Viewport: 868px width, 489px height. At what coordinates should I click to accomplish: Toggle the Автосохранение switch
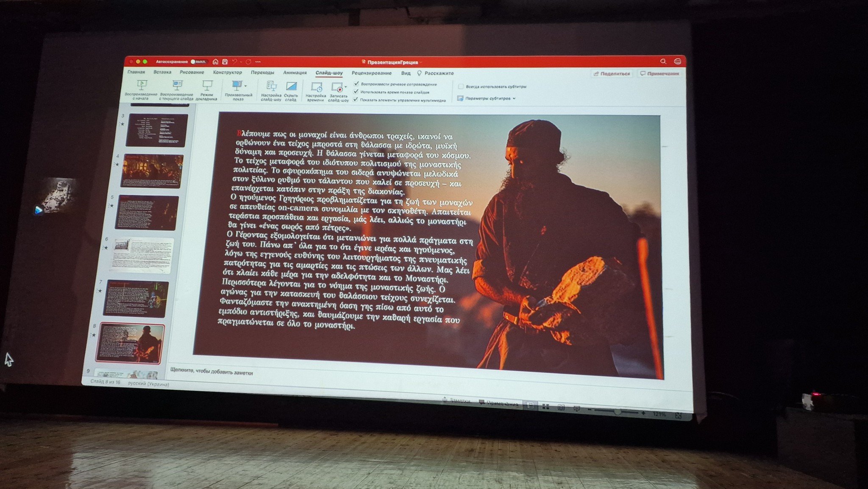[x=198, y=61]
